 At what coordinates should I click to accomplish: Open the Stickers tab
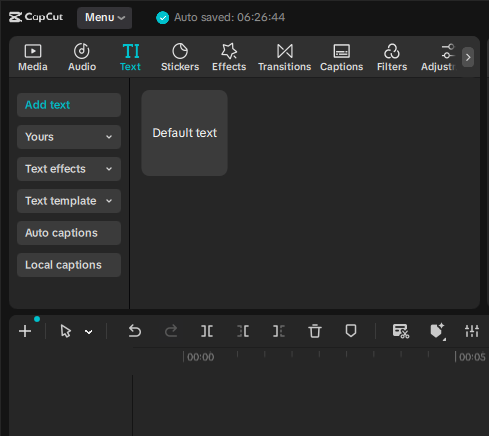tap(180, 57)
